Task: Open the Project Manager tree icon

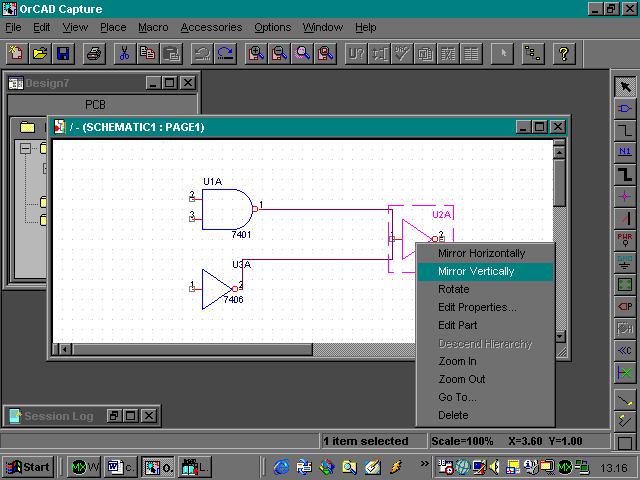Action: tap(533, 53)
